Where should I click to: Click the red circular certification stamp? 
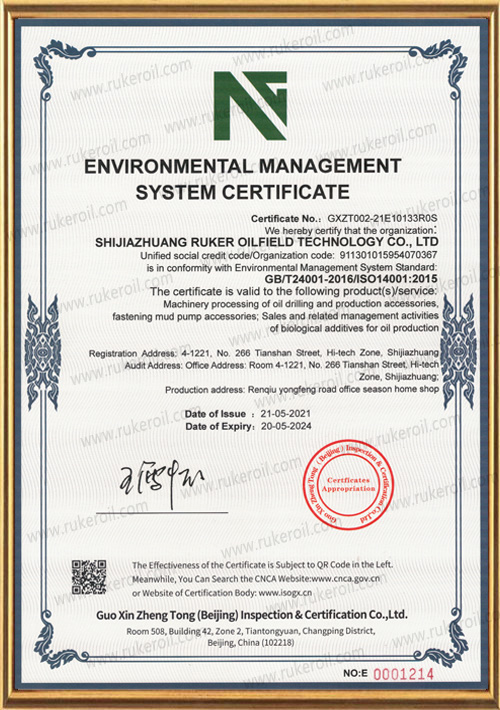point(348,485)
